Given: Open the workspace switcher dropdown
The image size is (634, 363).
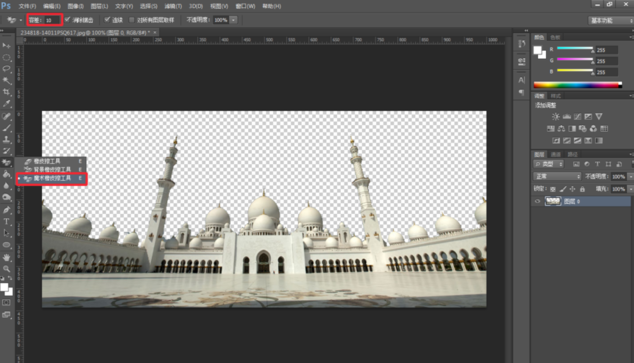Looking at the screenshot, I should pyautogui.click(x=611, y=20).
